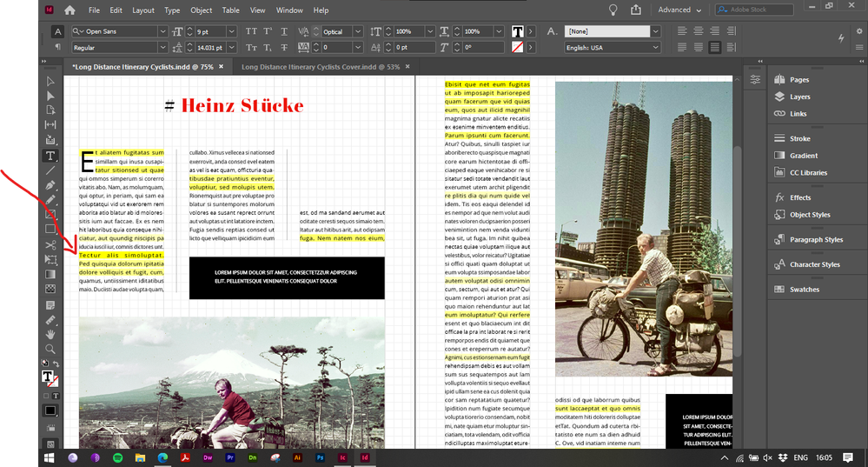Open the Paragraph Styles panel
Screen dimensions: 868x467
(x=816, y=239)
